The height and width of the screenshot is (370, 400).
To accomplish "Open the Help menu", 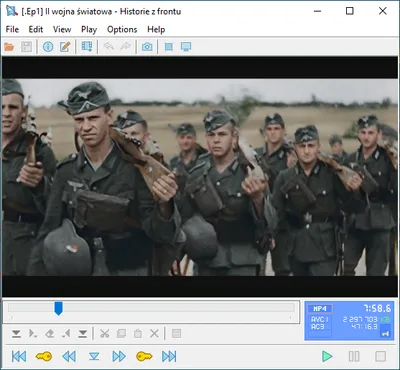I will click(x=156, y=30).
